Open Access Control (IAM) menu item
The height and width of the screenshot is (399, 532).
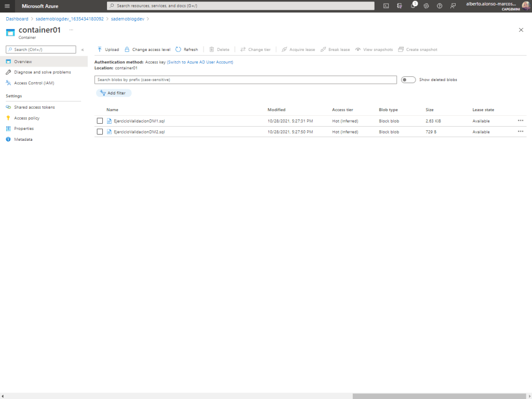pyautogui.click(x=34, y=83)
